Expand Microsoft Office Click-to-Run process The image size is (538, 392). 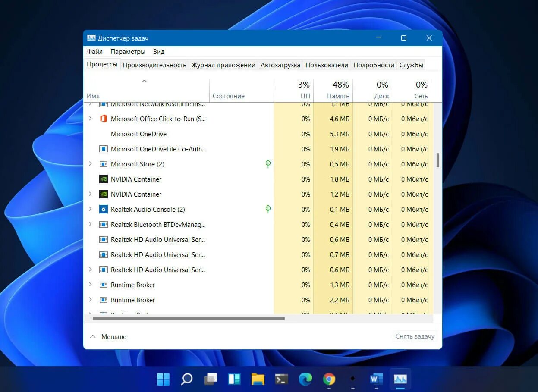tap(90, 118)
